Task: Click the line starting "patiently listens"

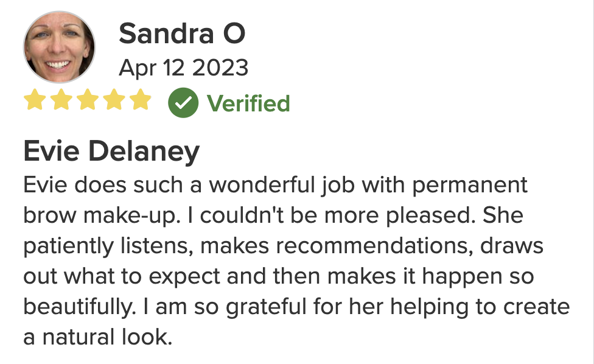Action: (283, 246)
